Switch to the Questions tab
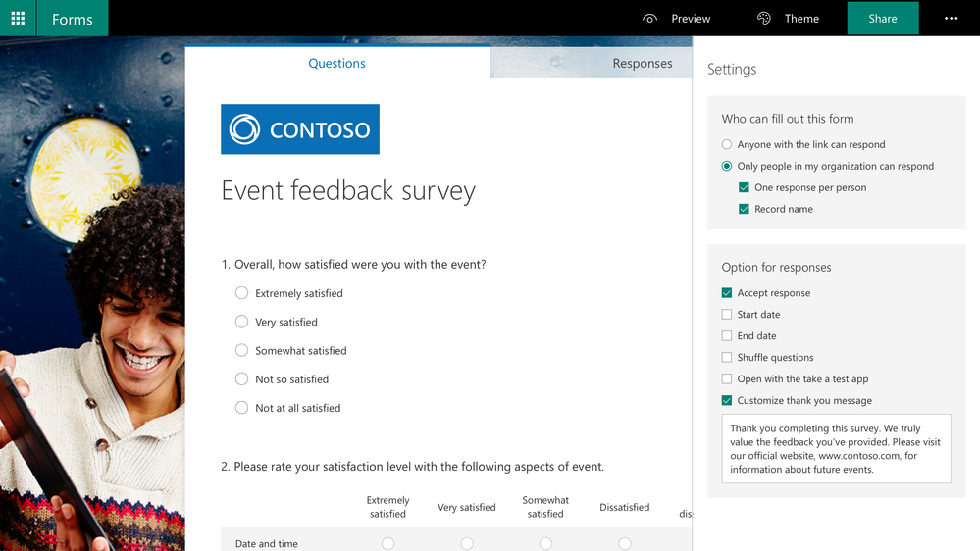 [336, 63]
